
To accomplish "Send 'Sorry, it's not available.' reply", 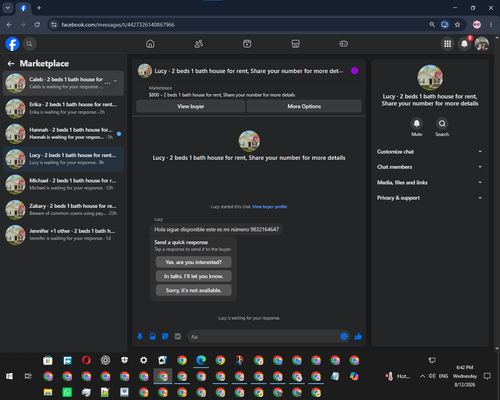I will click(x=194, y=290).
